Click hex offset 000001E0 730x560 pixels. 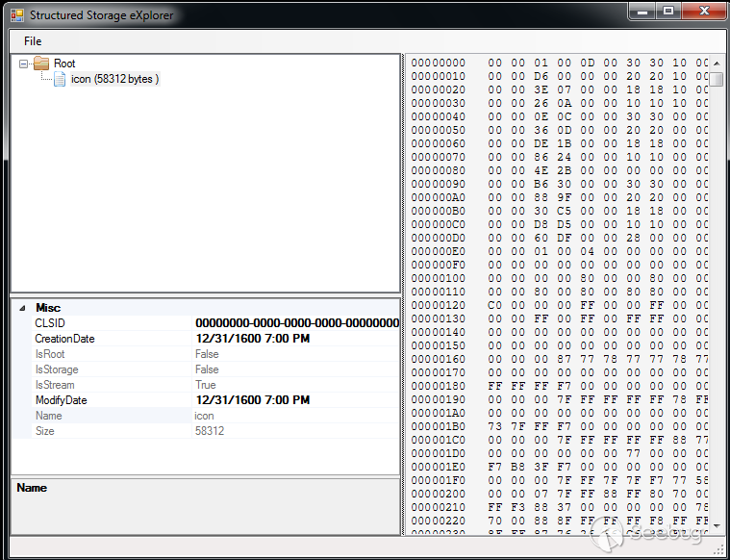438,468
